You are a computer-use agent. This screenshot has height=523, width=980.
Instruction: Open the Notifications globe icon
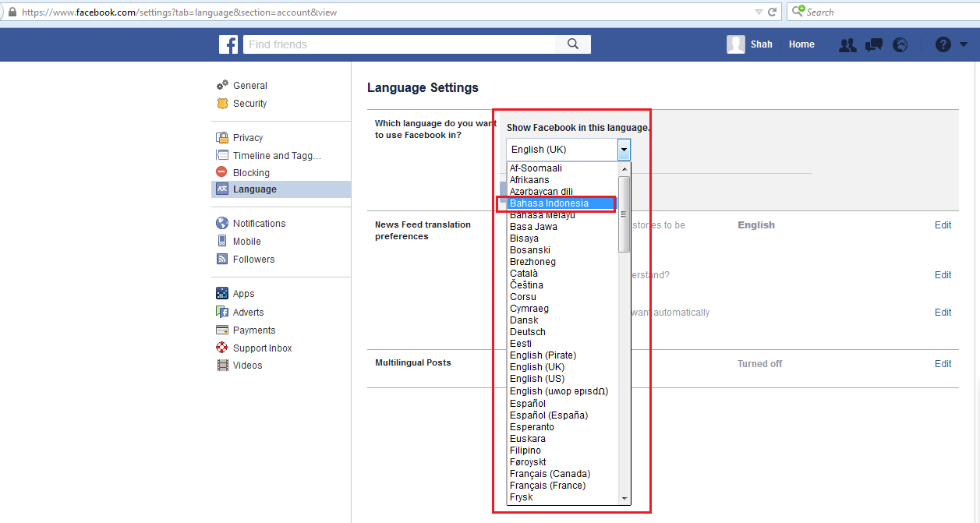tap(900, 45)
